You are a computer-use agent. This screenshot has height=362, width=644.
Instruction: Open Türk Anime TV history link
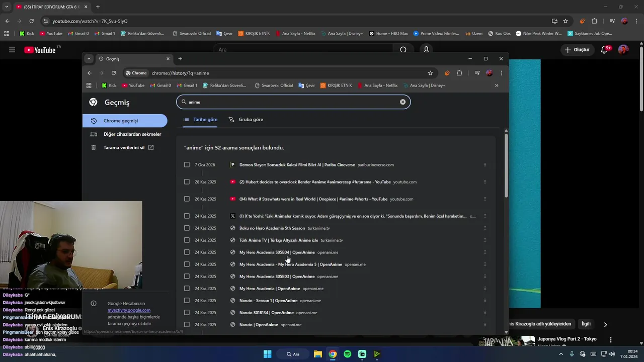(x=279, y=240)
